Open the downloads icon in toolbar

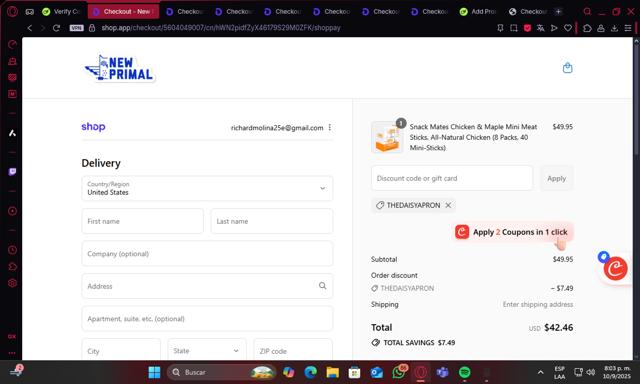tap(614, 28)
